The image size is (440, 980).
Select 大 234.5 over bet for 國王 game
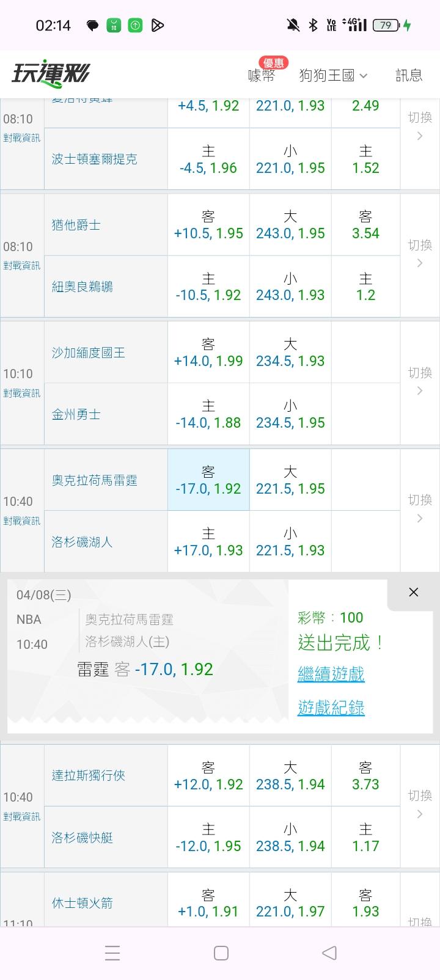click(x=290, y=353)
